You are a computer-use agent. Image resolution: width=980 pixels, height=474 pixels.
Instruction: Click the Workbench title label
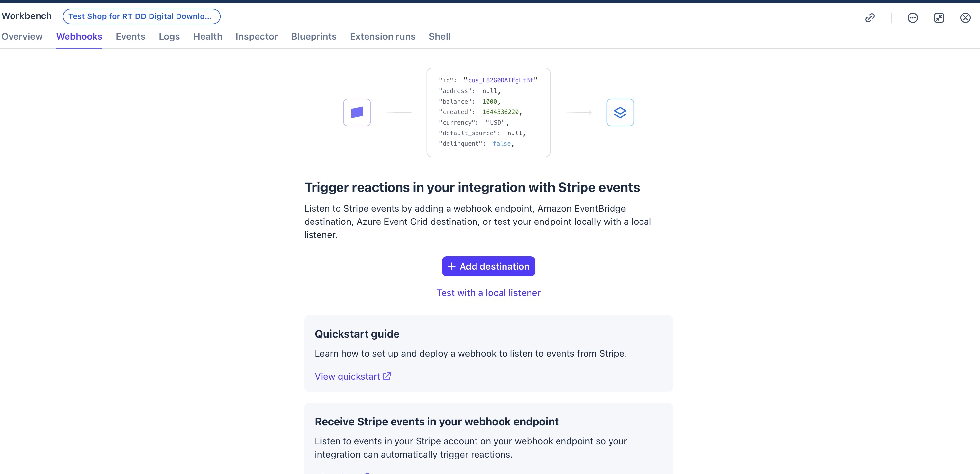click(27, 16)
